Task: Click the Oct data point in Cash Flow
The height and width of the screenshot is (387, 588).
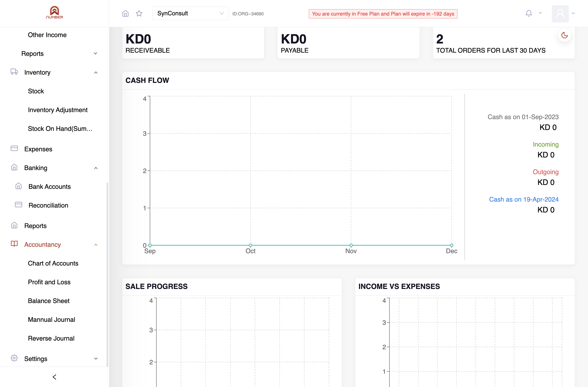Action: coord(251,245)
